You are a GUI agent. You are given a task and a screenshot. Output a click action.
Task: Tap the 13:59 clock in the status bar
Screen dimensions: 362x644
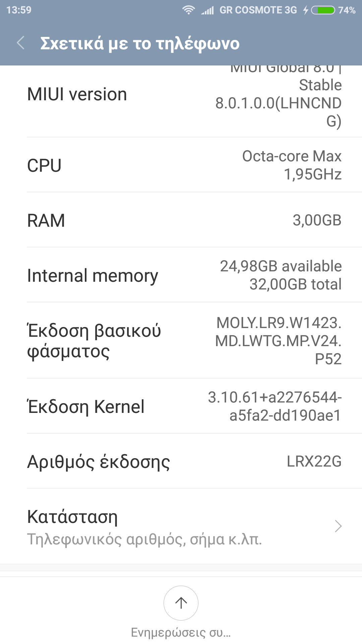[19, 10]
